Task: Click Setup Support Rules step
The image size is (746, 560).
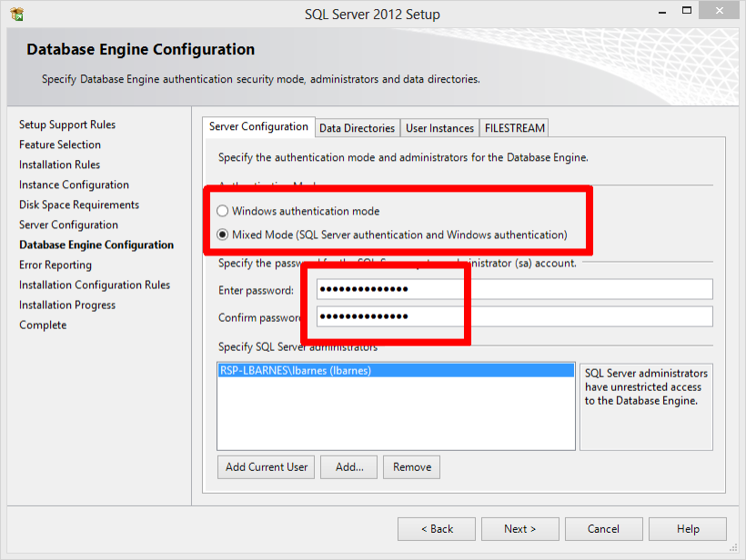Action: point(67,125)
